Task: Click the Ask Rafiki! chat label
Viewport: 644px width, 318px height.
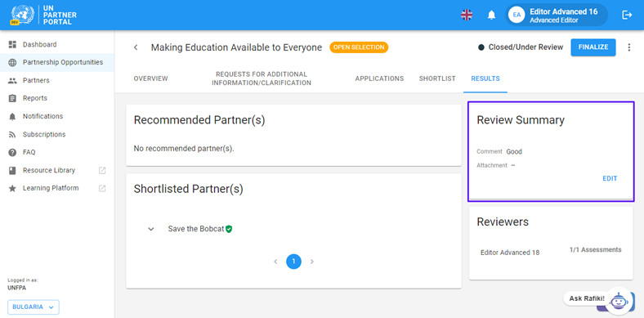Action: coord(587,298)
